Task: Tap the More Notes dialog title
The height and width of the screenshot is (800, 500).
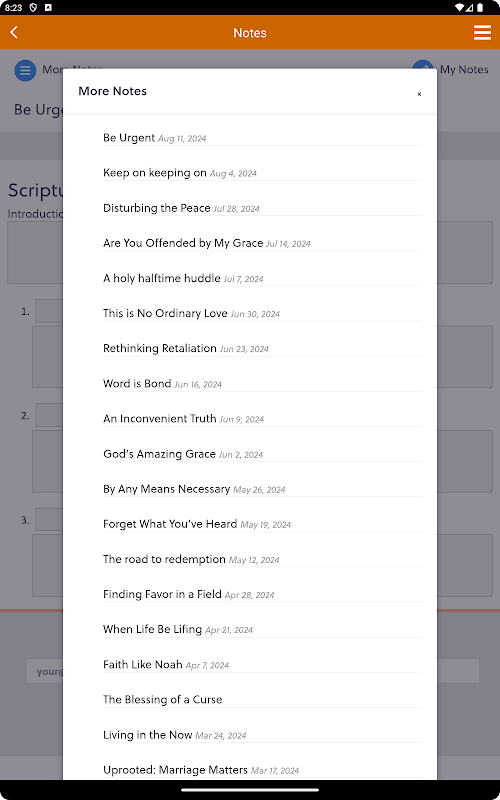Action: pyautogui.click(x=112, y=91)
